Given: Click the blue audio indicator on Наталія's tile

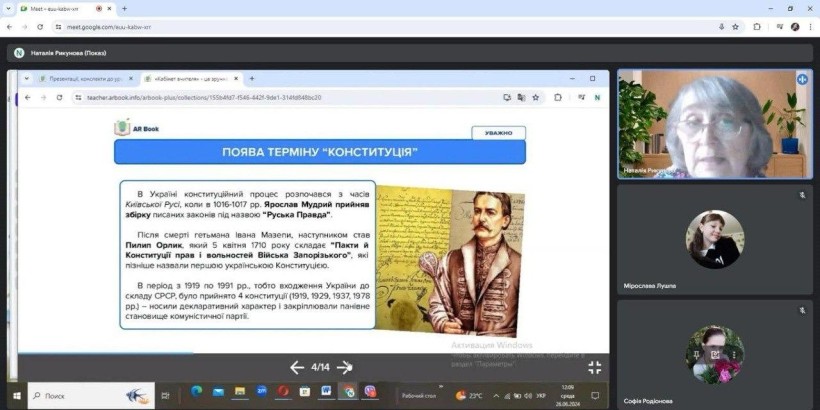Looking at the screenshot, I should coord(802,79).
